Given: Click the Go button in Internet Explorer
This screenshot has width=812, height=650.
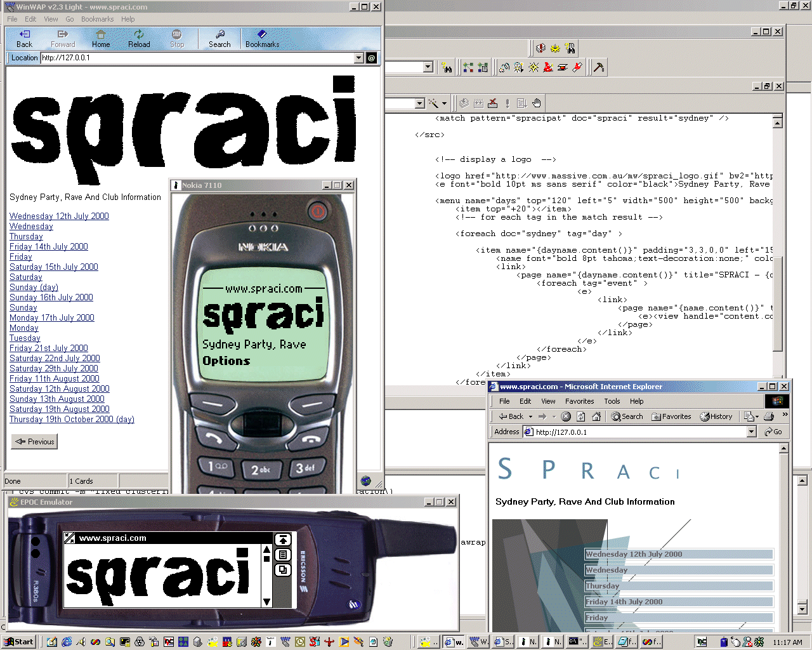Looking at the screenshot, I should pyautogui.click(x=773, y=432).
